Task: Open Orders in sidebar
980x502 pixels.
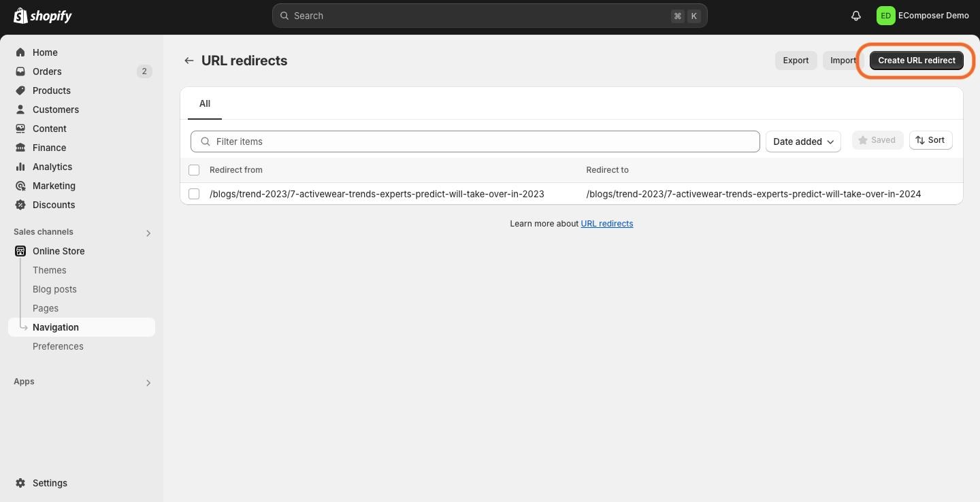Action: coord(47,71)
